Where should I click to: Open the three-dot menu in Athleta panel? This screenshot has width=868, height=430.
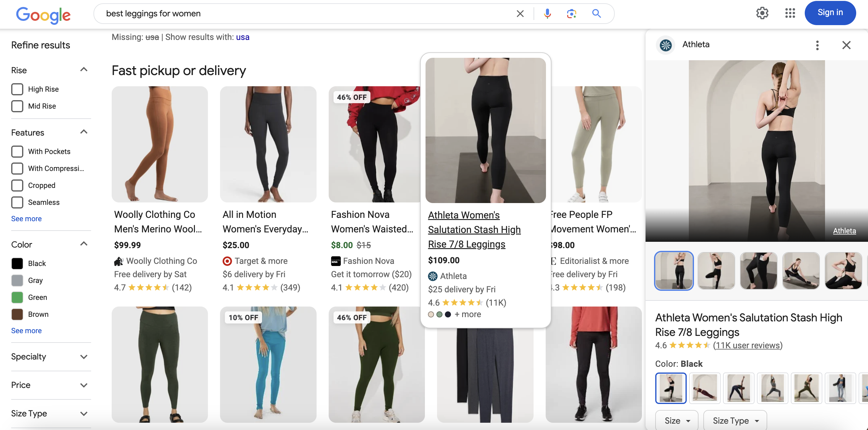(x=817, y=45)
